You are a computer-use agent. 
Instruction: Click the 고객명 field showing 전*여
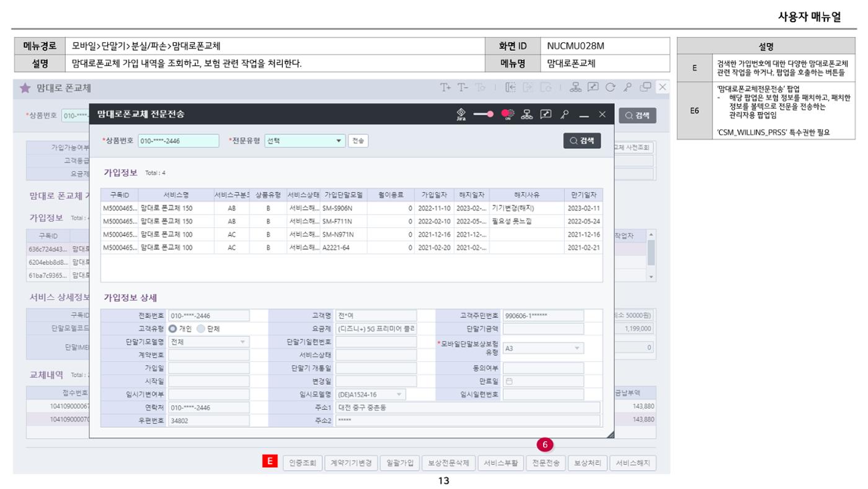[x=376, y=315]
